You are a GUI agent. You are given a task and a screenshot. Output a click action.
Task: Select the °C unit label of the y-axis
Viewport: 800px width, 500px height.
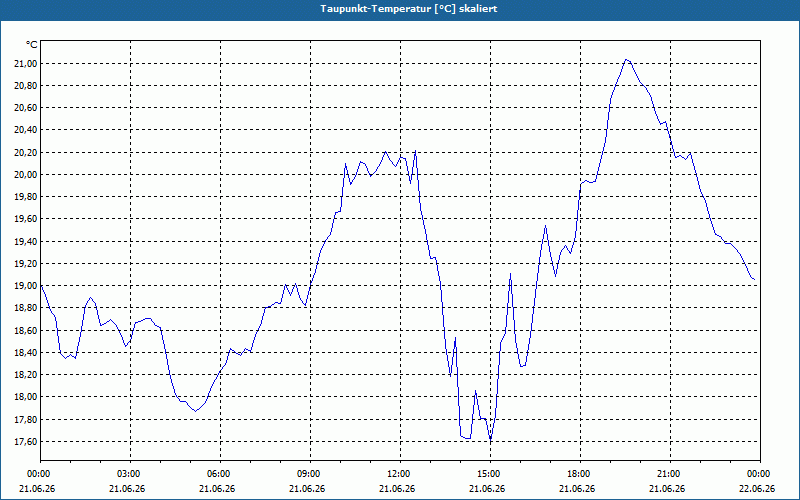click(x=32, y=45)
